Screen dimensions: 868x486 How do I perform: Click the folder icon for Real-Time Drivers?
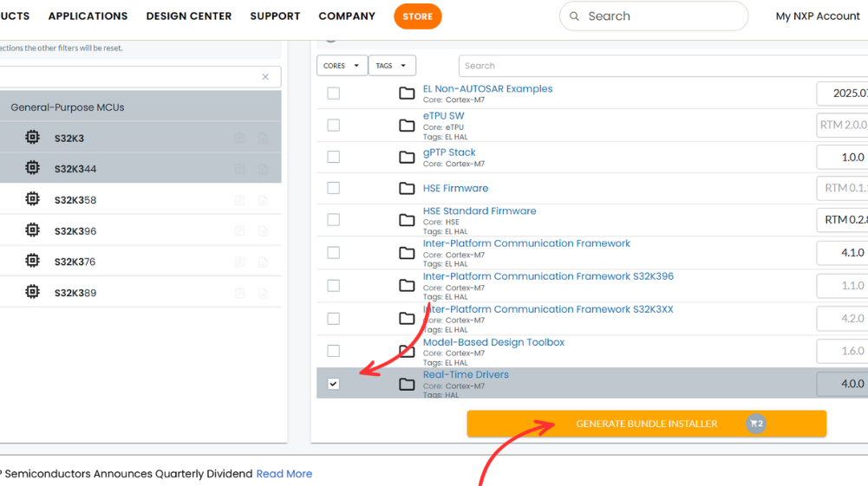tap(407, 384)
